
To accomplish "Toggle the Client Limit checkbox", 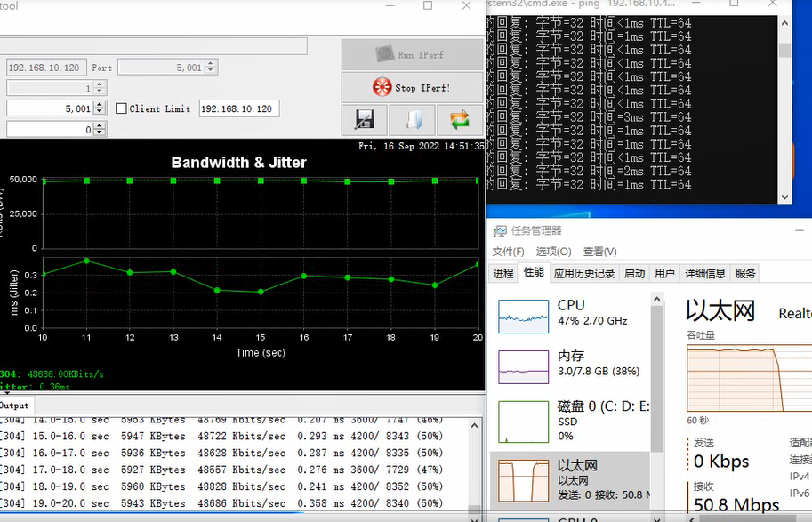I will pyautogui.click(x=121, y=108).
